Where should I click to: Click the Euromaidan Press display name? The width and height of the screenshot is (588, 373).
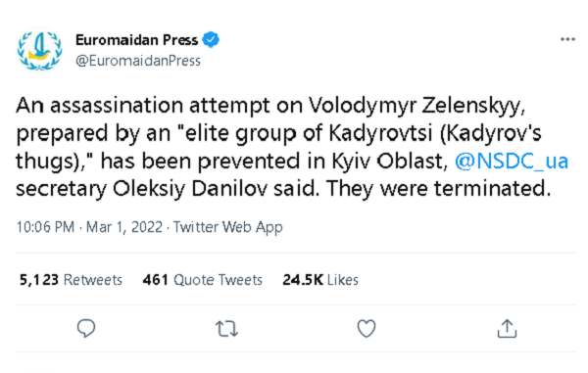click(x=137, y=40)
